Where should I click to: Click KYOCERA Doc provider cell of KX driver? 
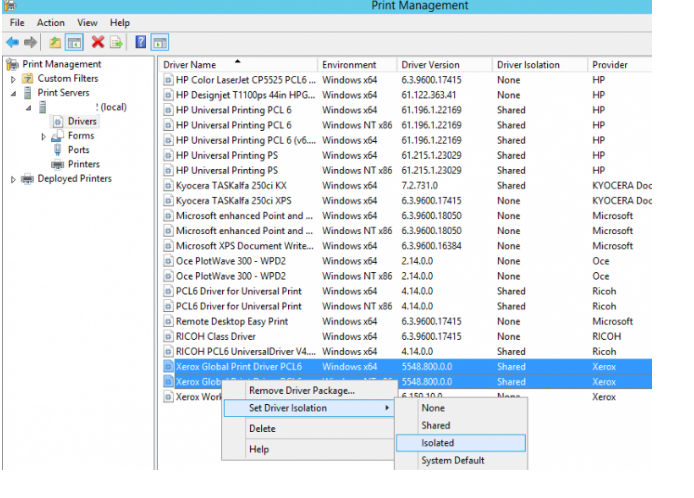622,185
